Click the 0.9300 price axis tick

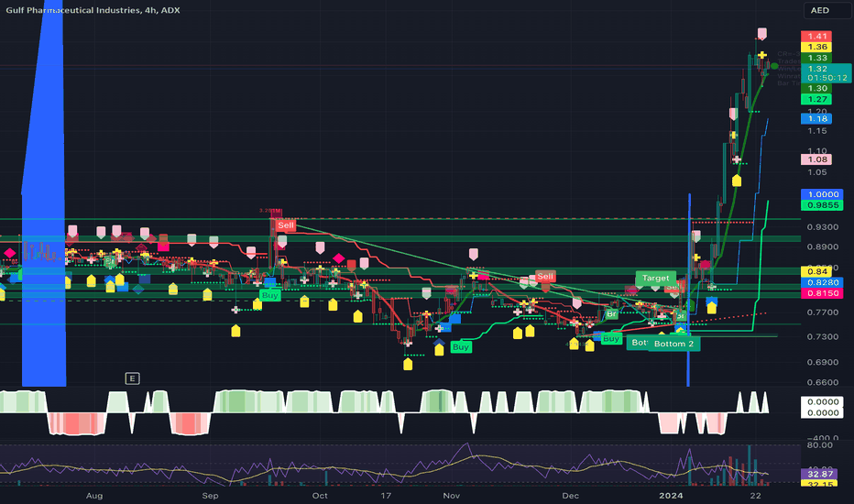click(823, 227)
